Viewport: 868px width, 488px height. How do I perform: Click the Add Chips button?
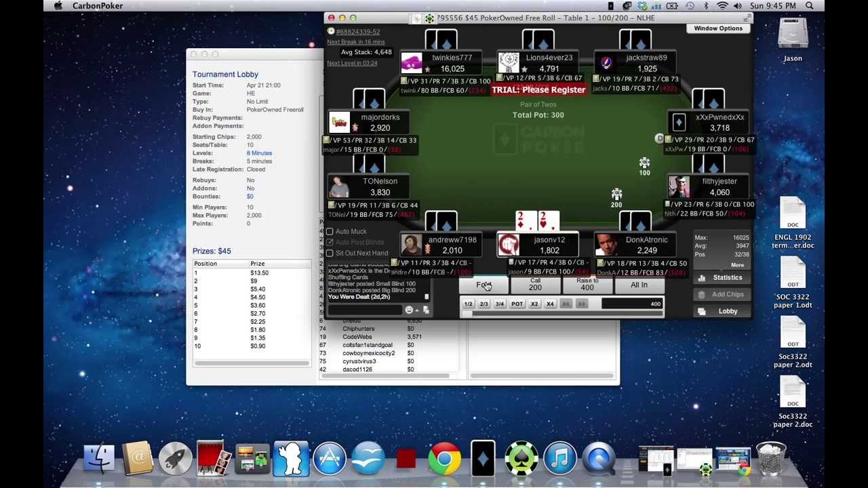coord(721,295)
